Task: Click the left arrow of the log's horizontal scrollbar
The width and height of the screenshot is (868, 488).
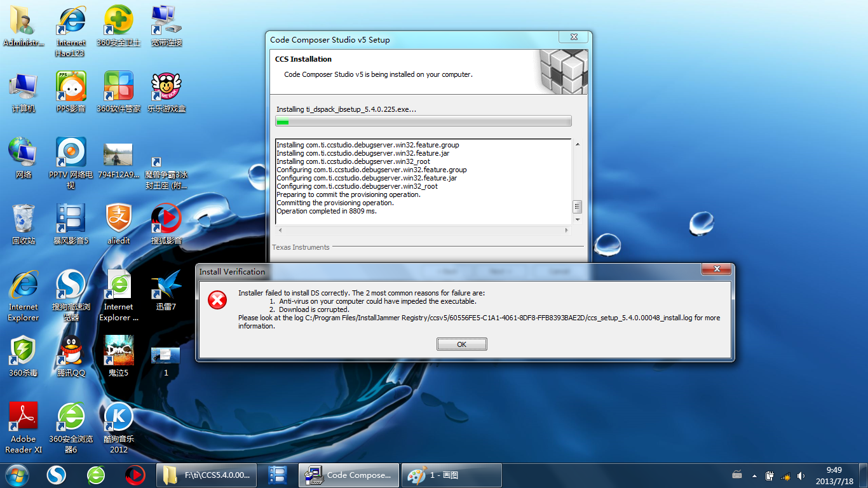Action: tap(280, 230)
